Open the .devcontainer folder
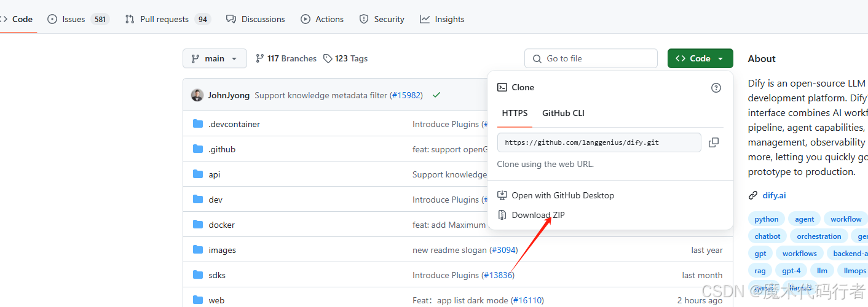This screenshot has width=868, height=307. tap(234, 124)
